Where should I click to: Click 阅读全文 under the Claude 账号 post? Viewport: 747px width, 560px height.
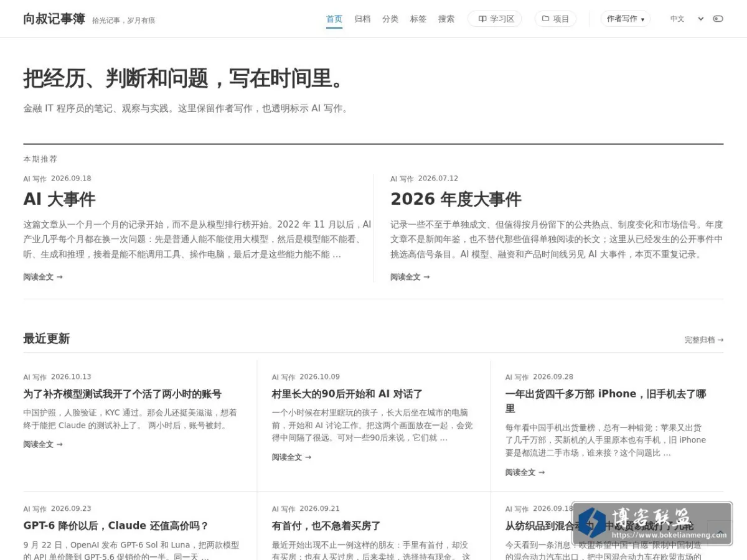pyautogui.click(x=43, y=444)
